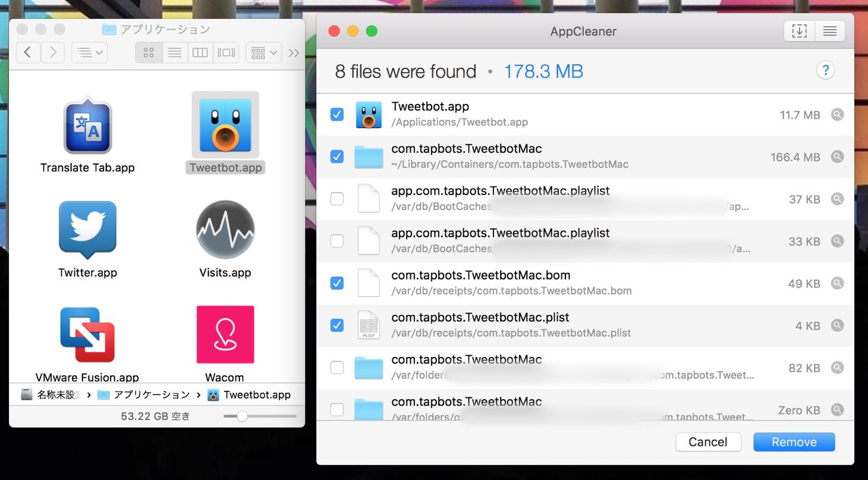The image size is (868, 480).
Task: Switch Finder to cover flow view
Action: (x=226, y=53)
